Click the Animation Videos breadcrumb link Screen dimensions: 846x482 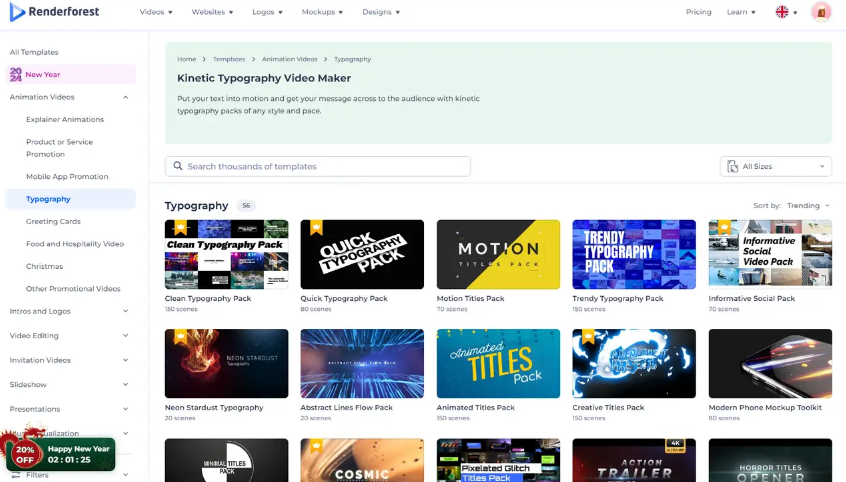click(x=290, y=59)
